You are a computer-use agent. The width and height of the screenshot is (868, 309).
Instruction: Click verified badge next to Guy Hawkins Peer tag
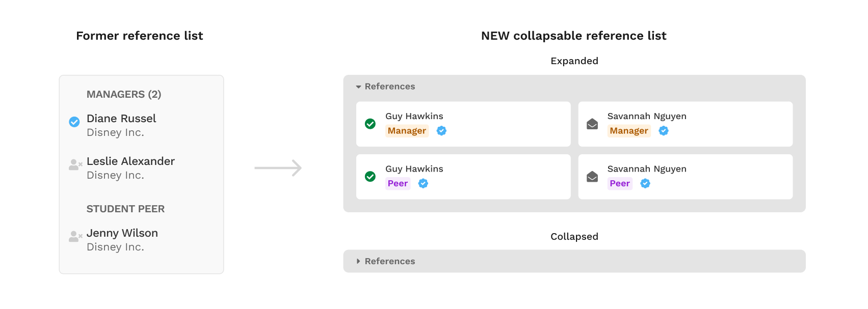[x=423, y=183]
